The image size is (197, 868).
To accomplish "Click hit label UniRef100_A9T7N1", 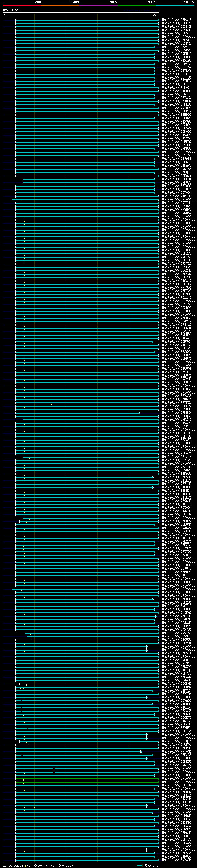I will [177, 203].
